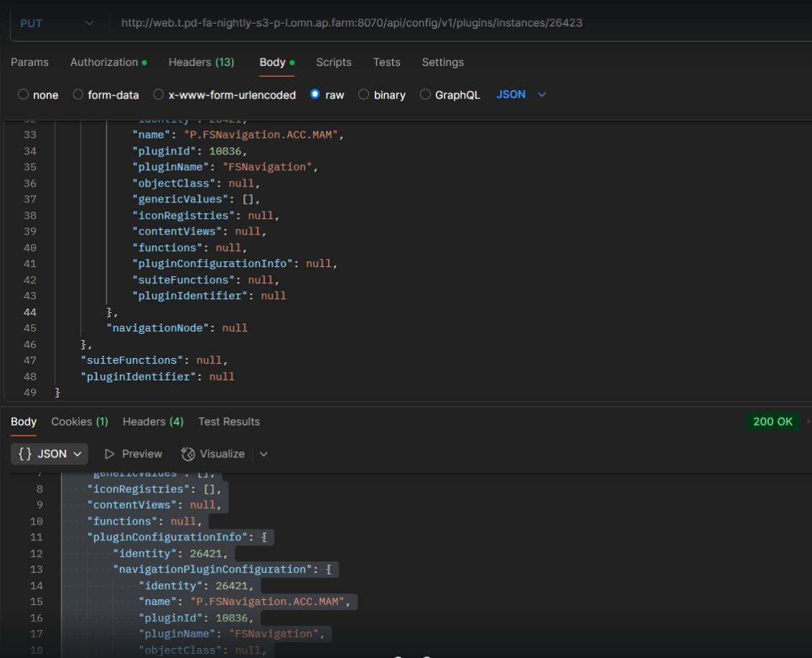Open the response JSON format dropdown
Image resolution: width=812 pixels, height=658 pixels.
pyautogui.click(x=50, y=454)
